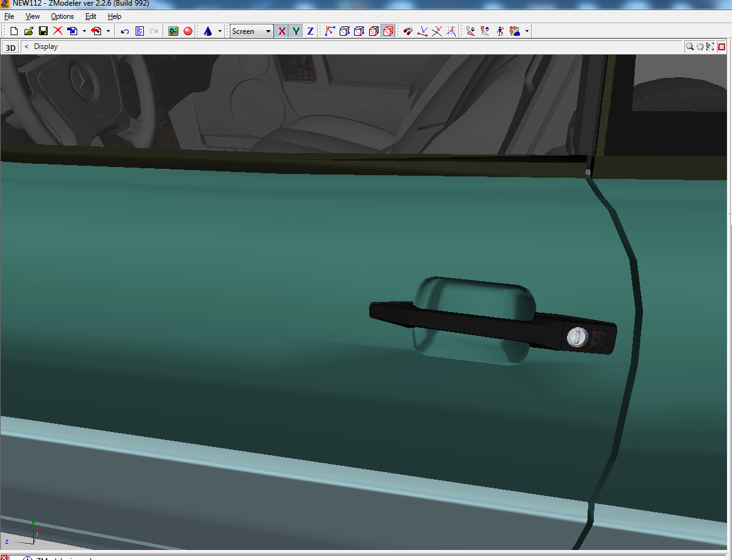Viewport: 732px width, 560px height.
Task: Save the model with the floppy disk icon
Action: click(x=43, y=31)
